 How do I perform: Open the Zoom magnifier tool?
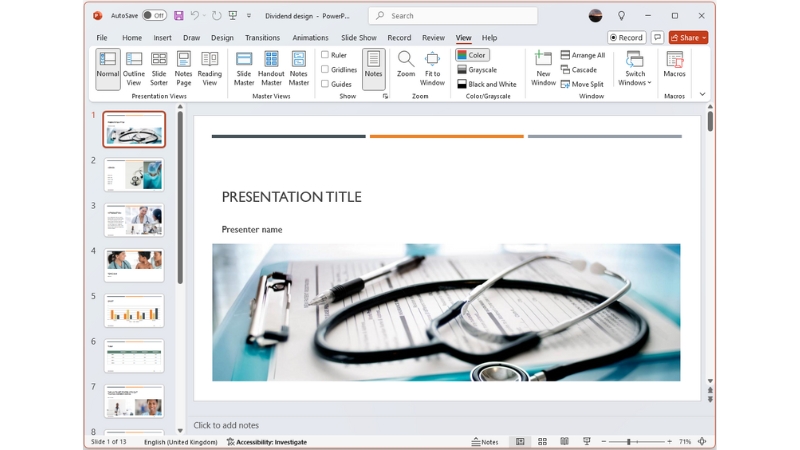pyautogui.click(x=405, y=66)
